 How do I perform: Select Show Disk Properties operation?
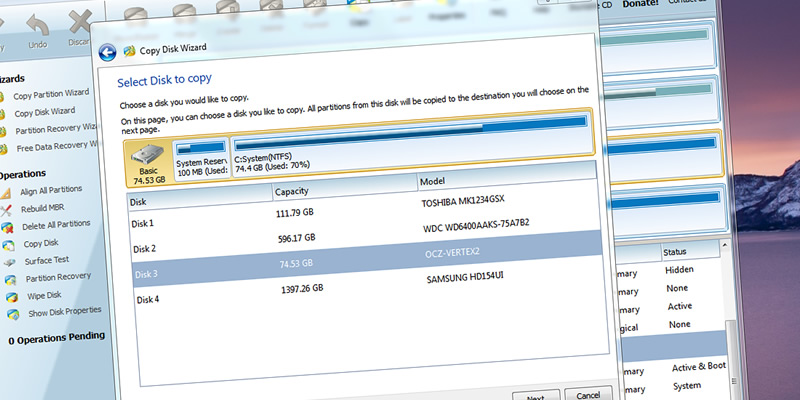pos(65,311)
